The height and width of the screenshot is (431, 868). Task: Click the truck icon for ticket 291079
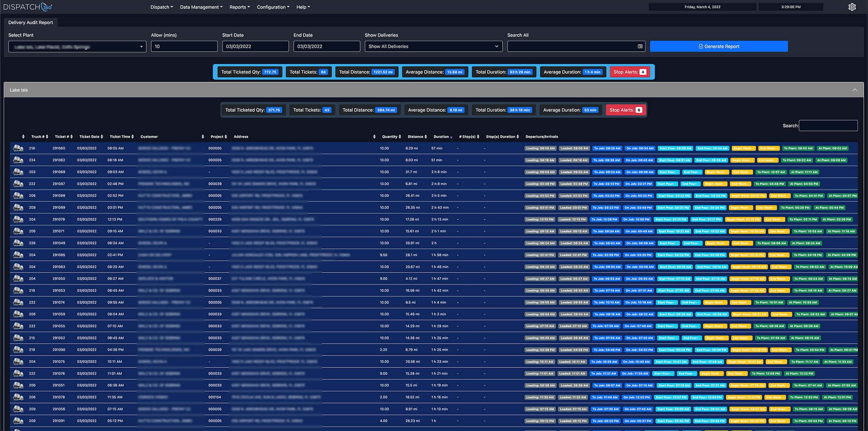[18, 220]
